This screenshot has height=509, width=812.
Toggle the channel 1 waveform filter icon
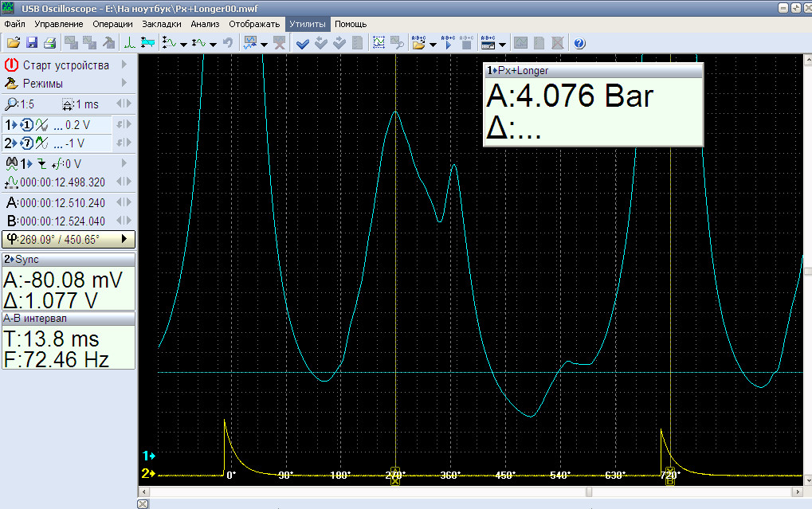coord(41,125)
